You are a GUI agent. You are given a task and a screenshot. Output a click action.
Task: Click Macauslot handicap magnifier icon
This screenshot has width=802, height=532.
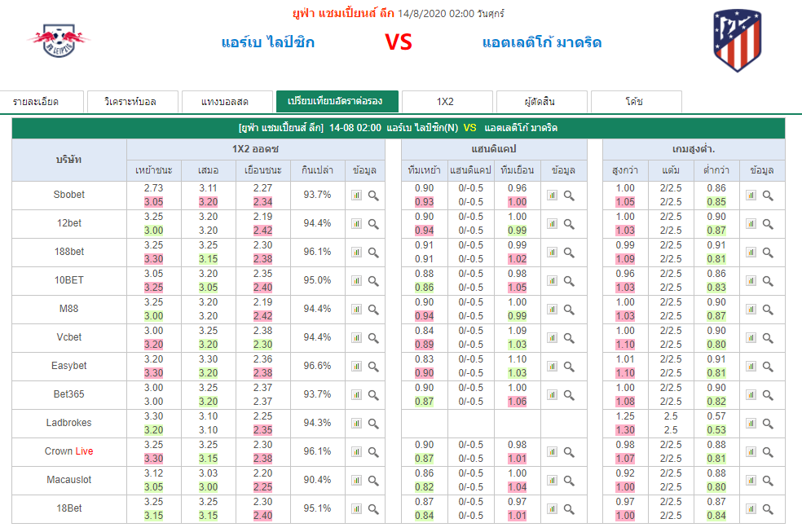coord(569,481)
